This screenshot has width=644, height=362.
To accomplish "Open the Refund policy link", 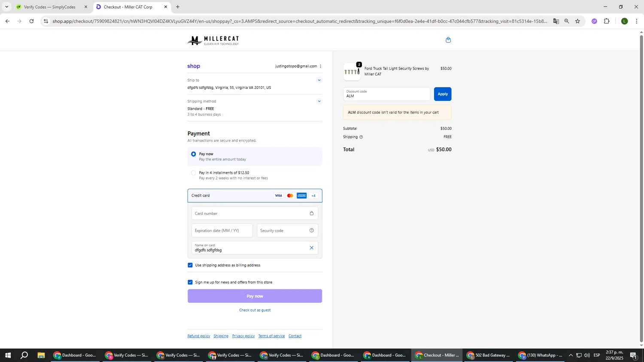I will (x=199, y=336).
